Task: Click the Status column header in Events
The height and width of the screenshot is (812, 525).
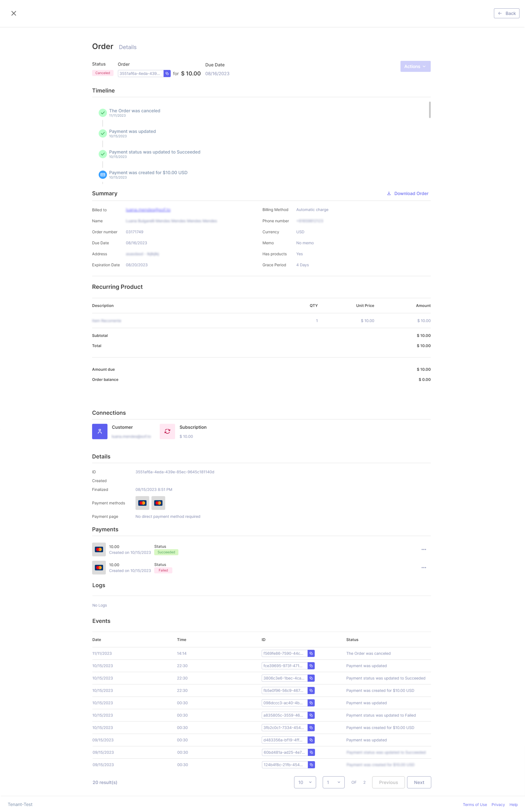Action: pyautogui.click(x=352, y=640)
